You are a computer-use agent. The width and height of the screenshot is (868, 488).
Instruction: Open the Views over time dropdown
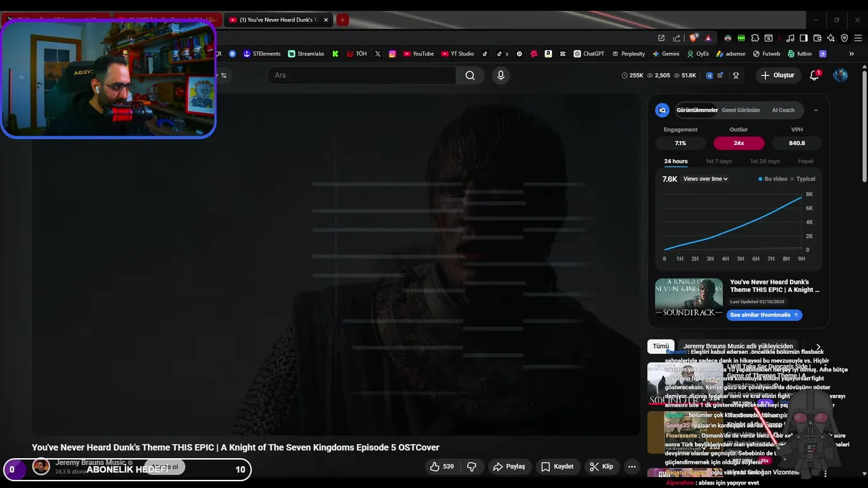(x=705, y=179)
